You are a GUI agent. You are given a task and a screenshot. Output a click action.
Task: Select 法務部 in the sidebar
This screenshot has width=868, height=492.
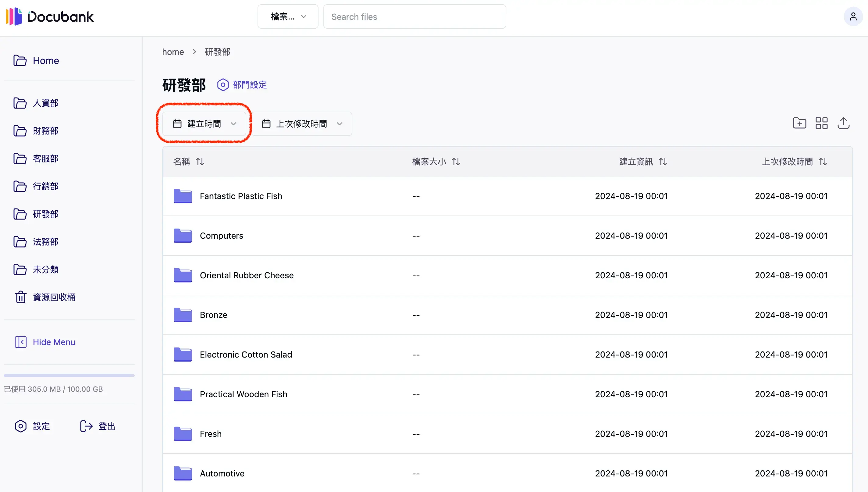(x=46, y=242)
